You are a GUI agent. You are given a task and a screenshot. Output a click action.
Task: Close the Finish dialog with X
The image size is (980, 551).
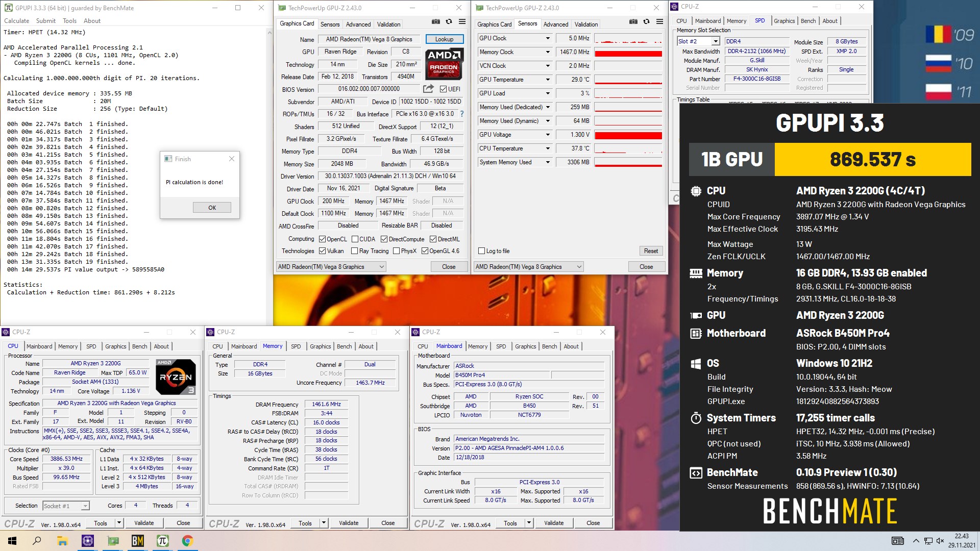click(232, 159)
